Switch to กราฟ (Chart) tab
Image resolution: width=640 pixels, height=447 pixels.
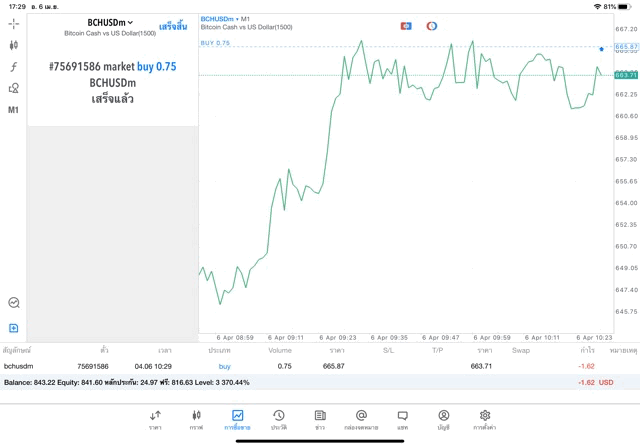click(196, 420)
